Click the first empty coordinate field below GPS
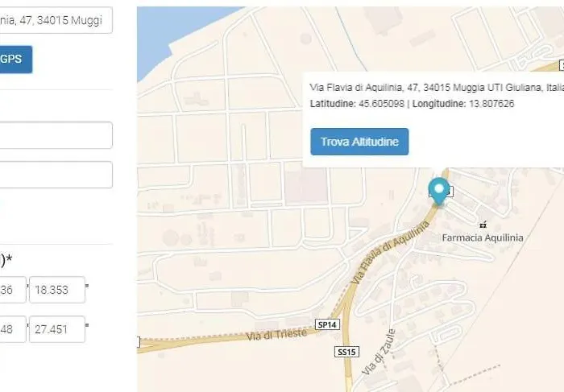 click(x=55, y=135)
